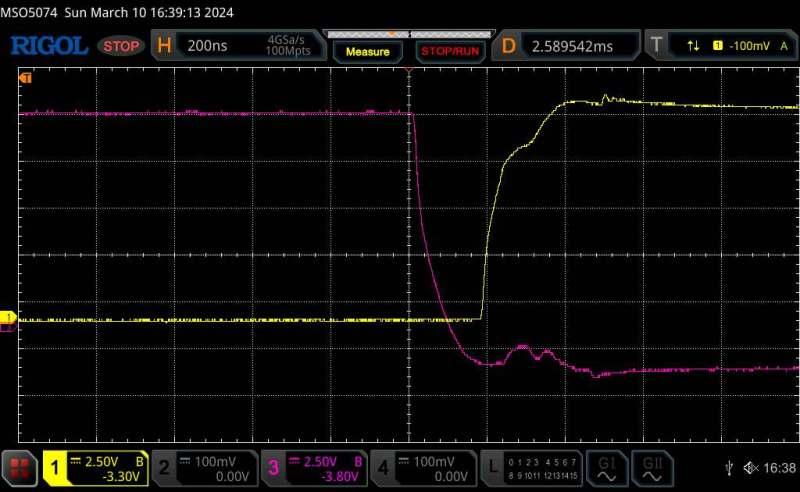Open the delay D 2.589542ms settings
This screenshot has height=492, width=800.
[x=568, y=46]
